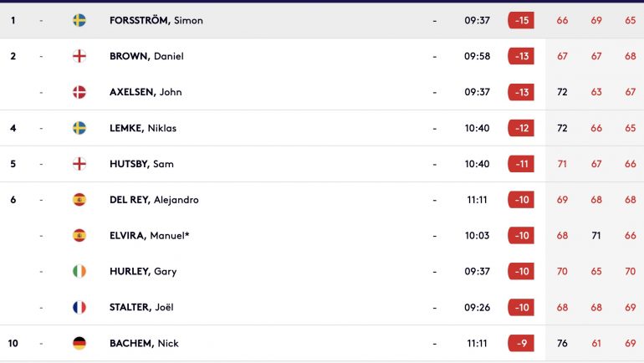The height and width of the screenshot is (363, 644).
Task: Click Sweden flag icon beside Lemke
Action: [x=79, y=128]
